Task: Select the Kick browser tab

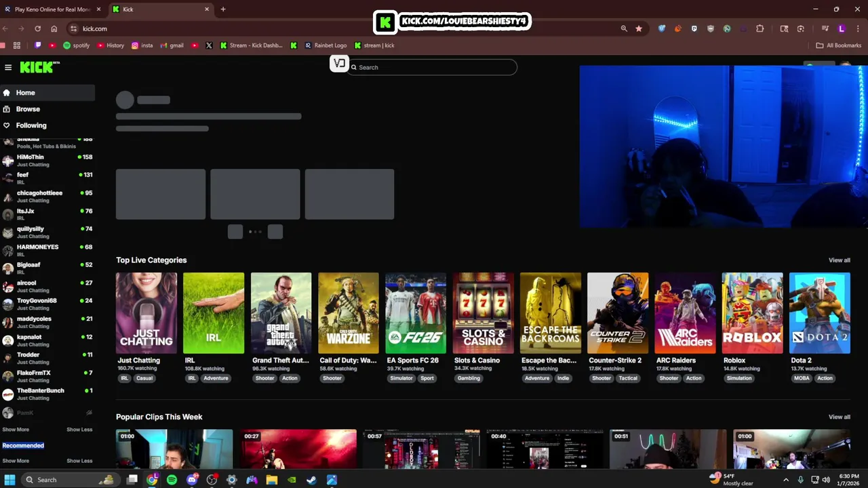Action: coord(161,9)
